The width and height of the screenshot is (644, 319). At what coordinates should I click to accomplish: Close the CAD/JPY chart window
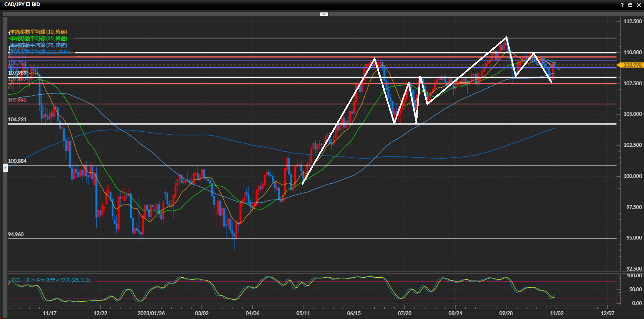639,5
